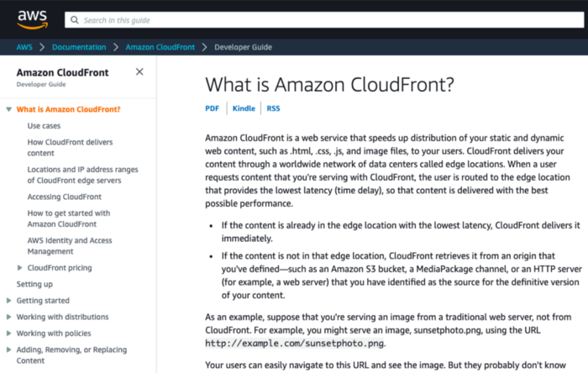Go to Amazon CloudFront breadcrumb
The height and width of the screenshot is (373, 588).
click(160, 47)
